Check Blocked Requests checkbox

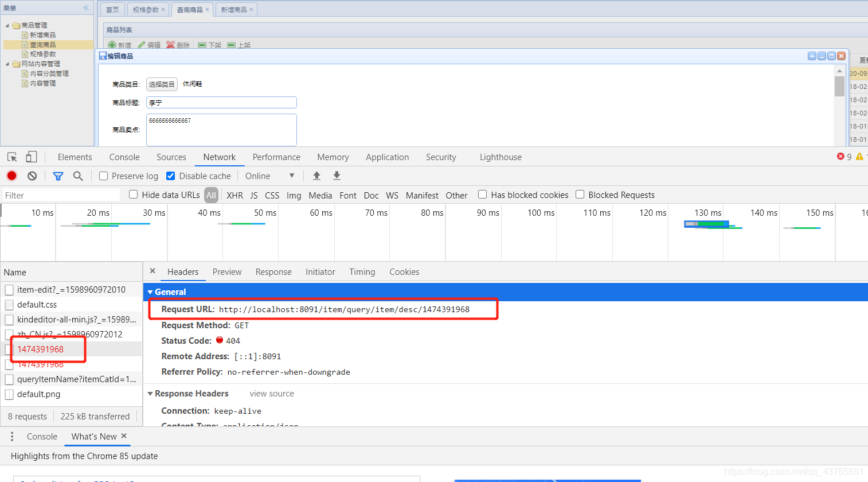(580, 195)
